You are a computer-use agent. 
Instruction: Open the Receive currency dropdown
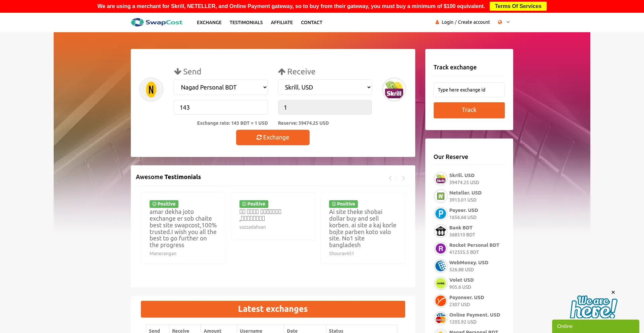pos(325,87)
